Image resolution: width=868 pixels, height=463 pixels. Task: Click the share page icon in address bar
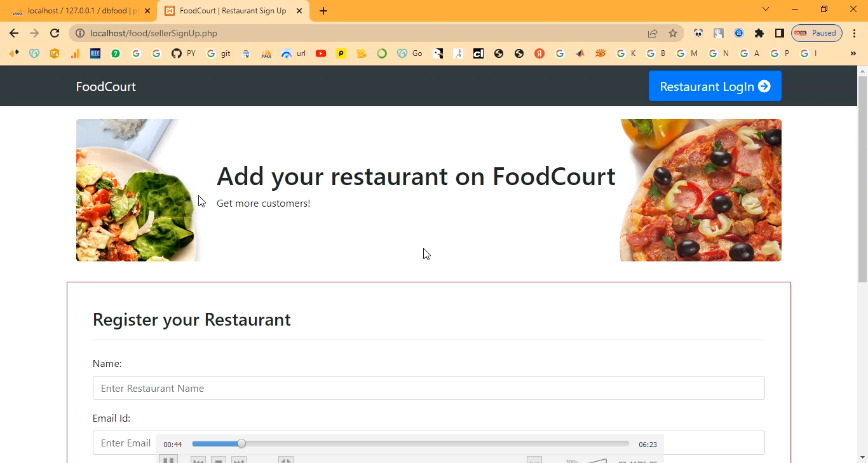[x=653, y=33]
